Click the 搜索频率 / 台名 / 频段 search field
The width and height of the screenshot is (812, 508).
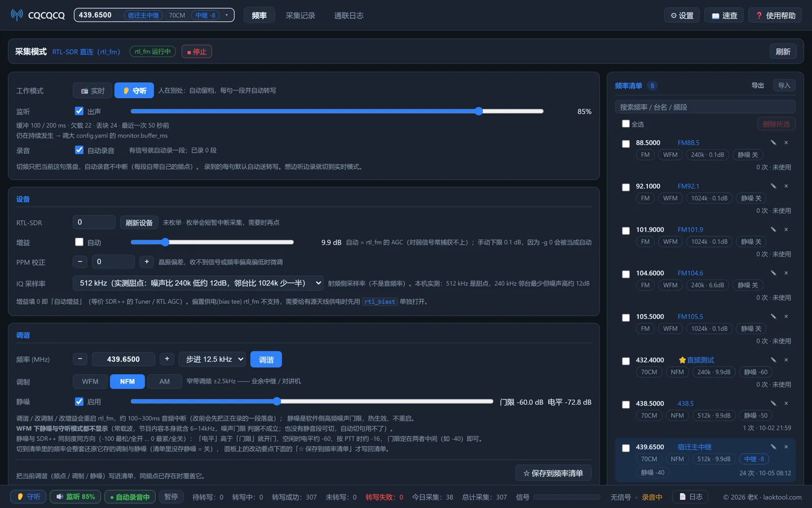[705, 107]
